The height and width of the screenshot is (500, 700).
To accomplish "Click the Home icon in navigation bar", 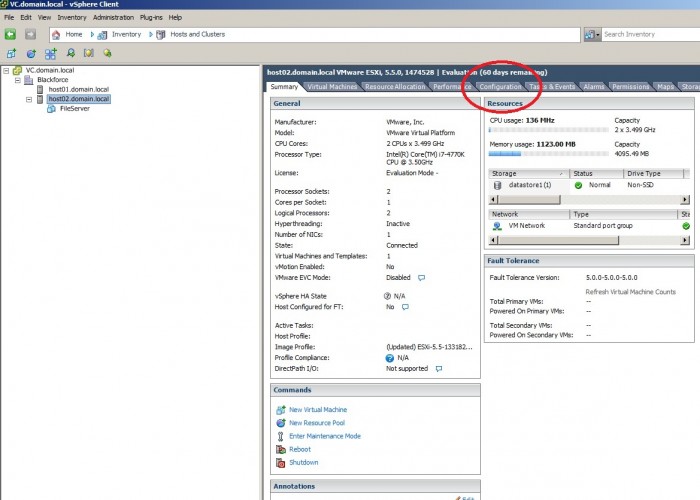I will point(56,34).
